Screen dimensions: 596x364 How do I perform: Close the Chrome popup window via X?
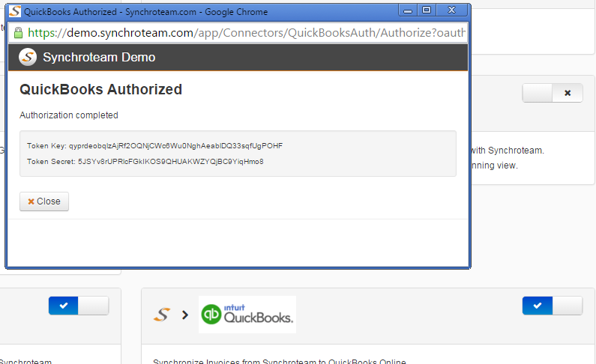coord(451,10)
